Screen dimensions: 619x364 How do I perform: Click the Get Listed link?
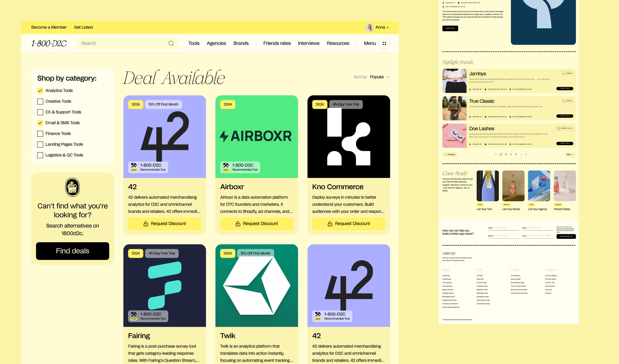pyautogui.click(x=83, y=27)
